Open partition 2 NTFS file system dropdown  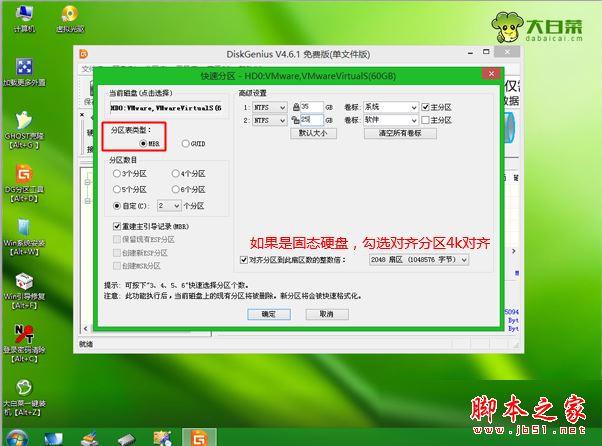coord(270,121)
